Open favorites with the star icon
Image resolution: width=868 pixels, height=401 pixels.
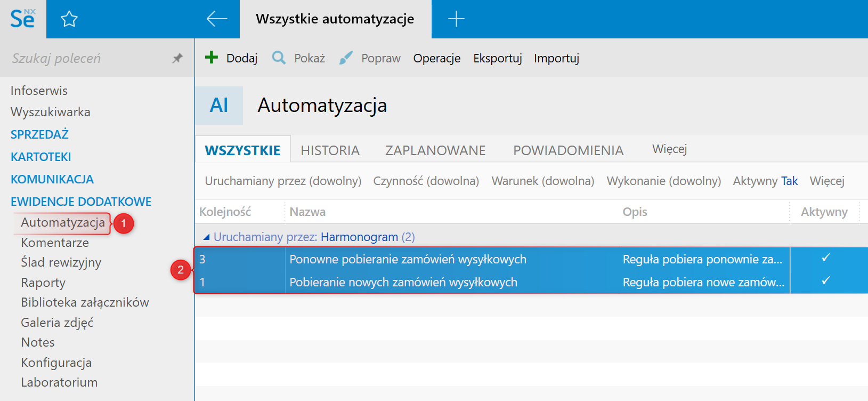coord(69,20)
